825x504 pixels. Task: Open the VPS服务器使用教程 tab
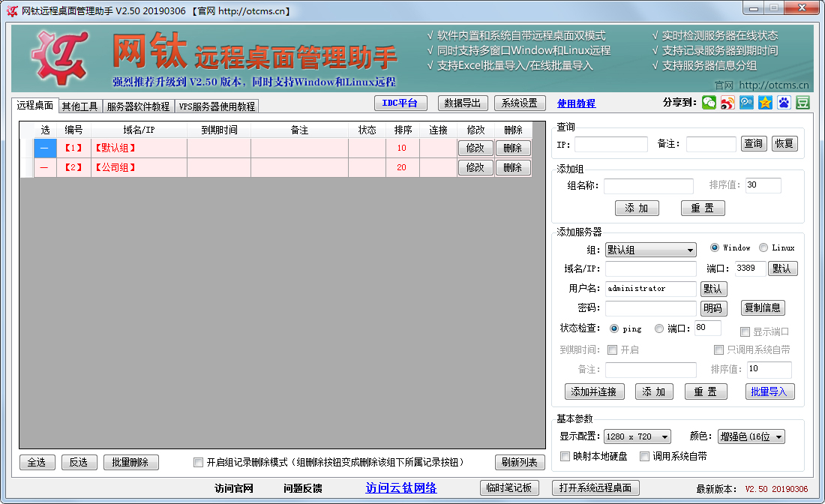pos(218,106)
